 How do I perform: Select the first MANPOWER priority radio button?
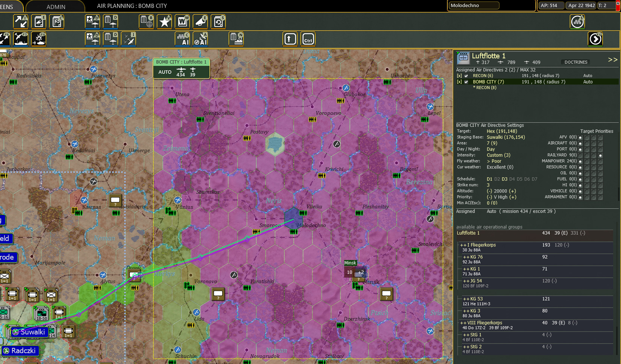click(580, 161)
